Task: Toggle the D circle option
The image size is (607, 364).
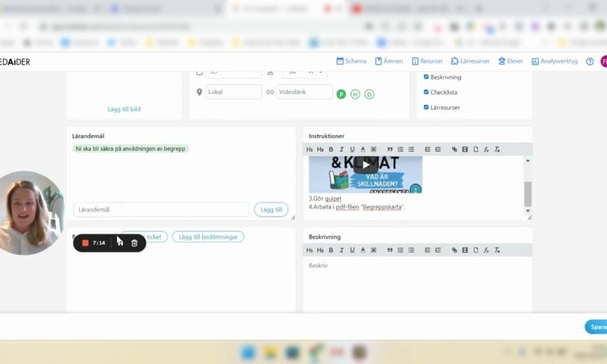Action: coord(370,94)
